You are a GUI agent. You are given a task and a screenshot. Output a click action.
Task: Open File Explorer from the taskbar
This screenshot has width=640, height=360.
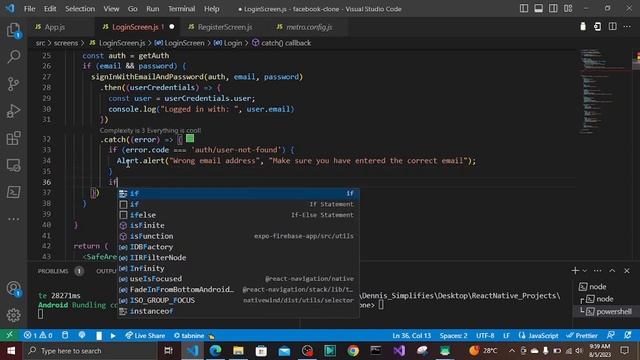pyautogui.click(x=238, y=351)
